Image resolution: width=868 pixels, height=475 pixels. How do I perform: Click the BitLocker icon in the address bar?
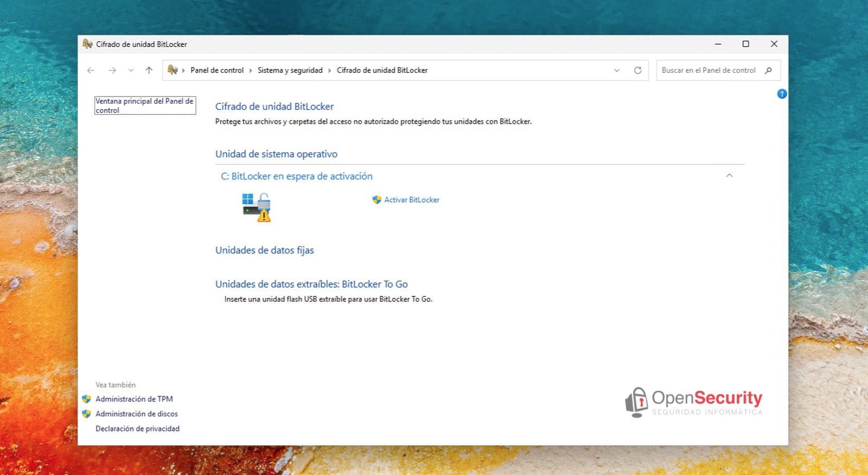click(x=173, y=70)
